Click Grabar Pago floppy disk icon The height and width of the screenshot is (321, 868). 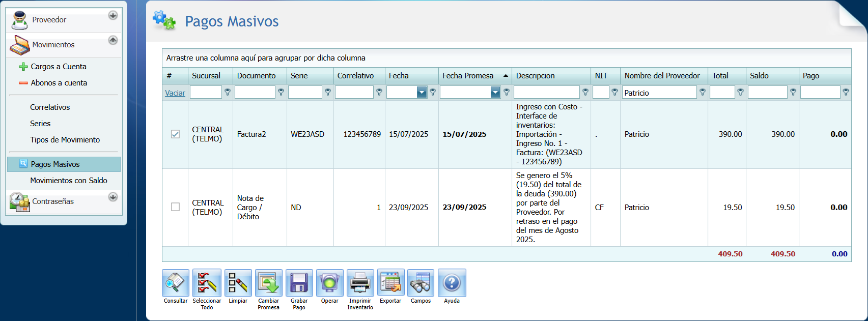pyautogui.click(x=299, y=283)
